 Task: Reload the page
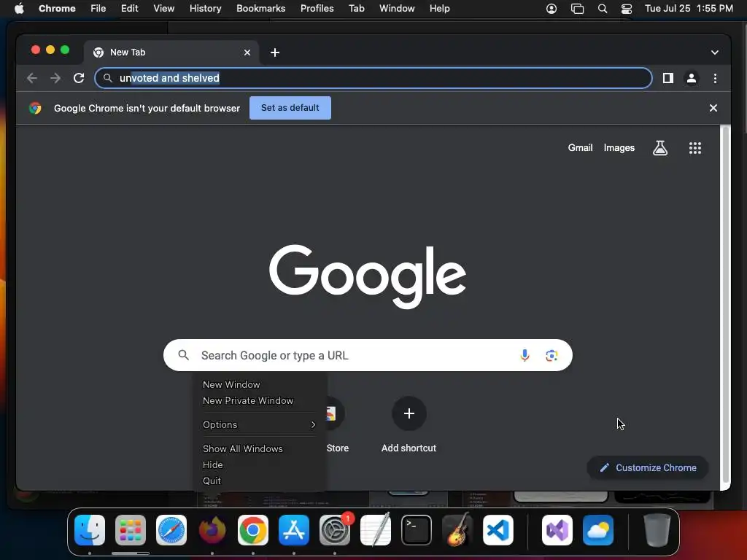pos(79,78)
